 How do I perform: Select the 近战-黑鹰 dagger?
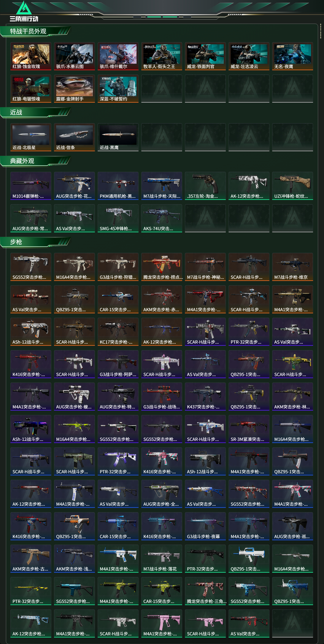(x=118, y=137)
